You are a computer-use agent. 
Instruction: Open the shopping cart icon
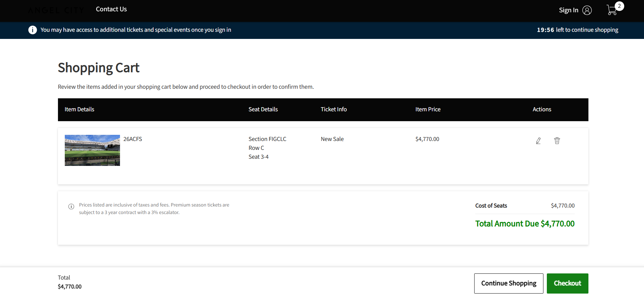click(612, 10)
